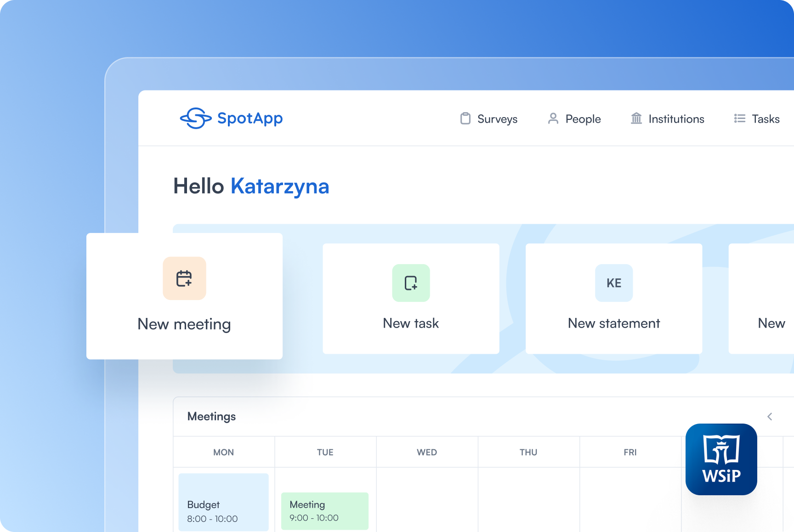Screen dimensions: 794x532
Task: Select the THU column header
Action: (x=528, y=452)
